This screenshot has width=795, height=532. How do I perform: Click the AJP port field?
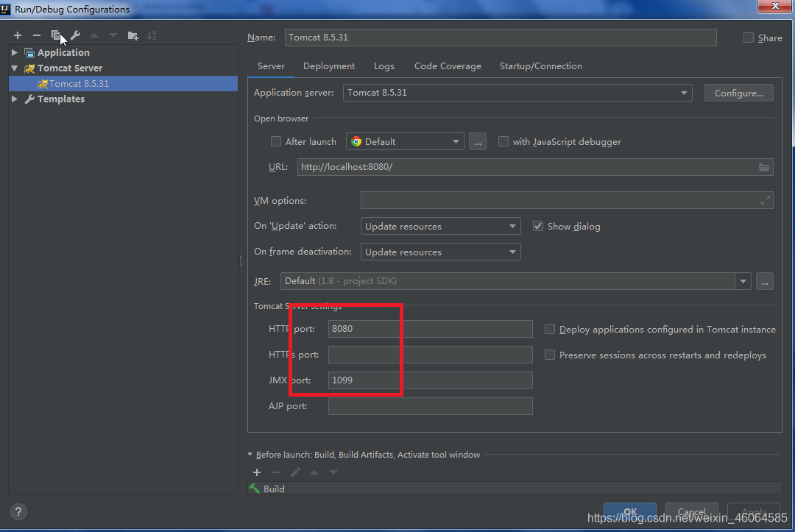[431, 406]
